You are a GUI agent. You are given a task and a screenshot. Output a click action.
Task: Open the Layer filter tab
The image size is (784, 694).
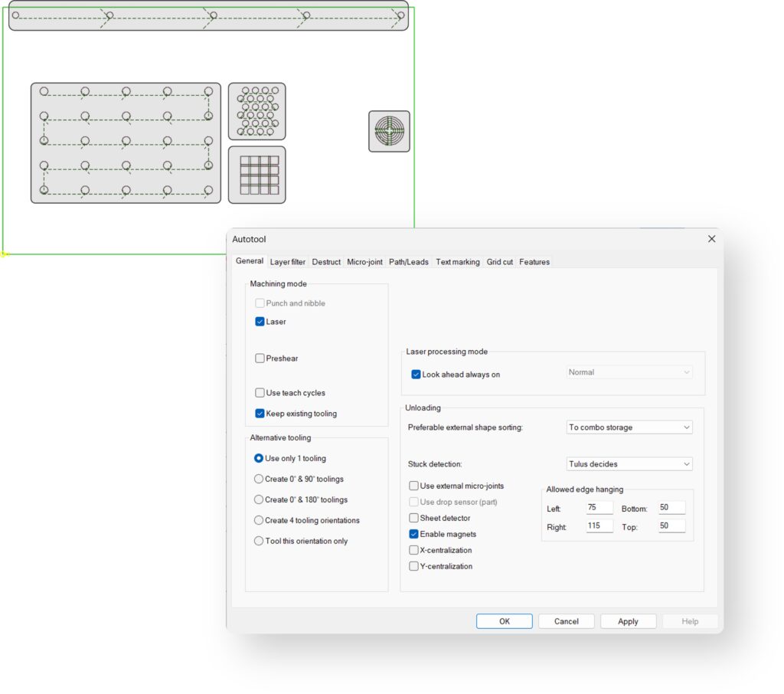click(x=288, y=262)
